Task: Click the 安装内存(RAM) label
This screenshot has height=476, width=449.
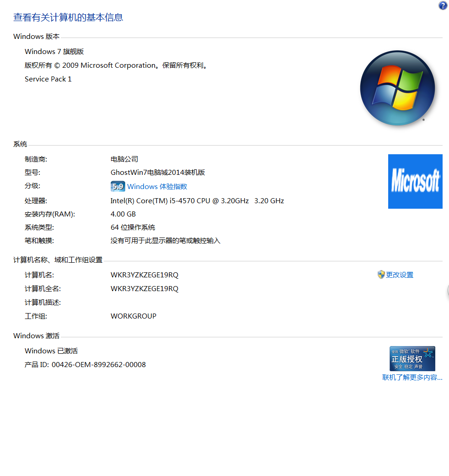Action: [x=50, y=214]
